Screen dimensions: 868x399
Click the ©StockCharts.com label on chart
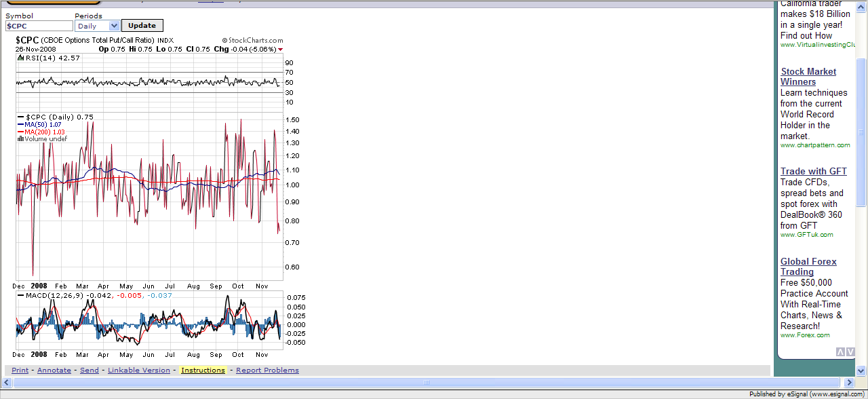point(252,41)
